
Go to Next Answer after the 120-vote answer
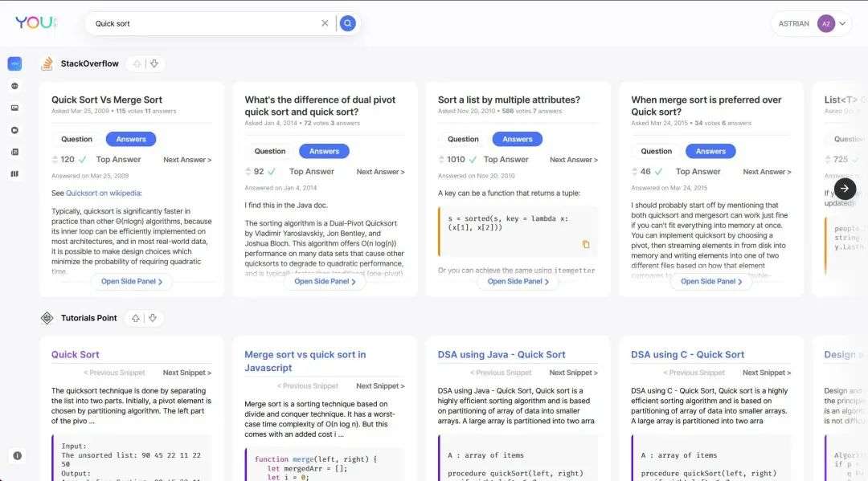point(187,160)
